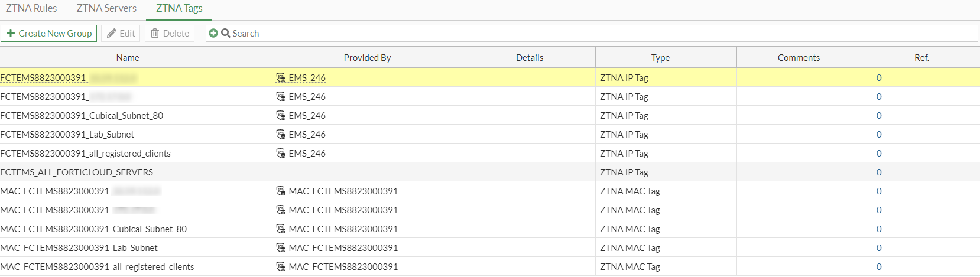Select the ZTNA Tags tab
The image size is (980, 277).
click(x=179, y=8)
